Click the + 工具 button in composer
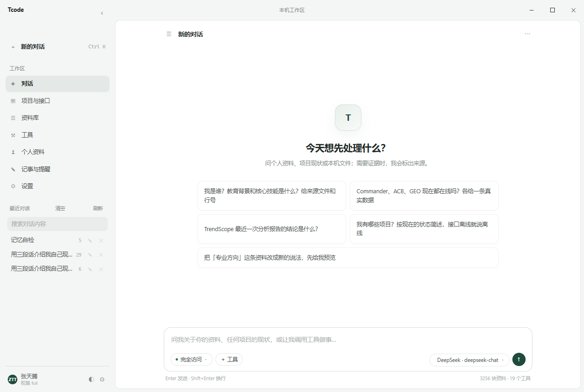584x392 pixels. [x=229, y=359]
